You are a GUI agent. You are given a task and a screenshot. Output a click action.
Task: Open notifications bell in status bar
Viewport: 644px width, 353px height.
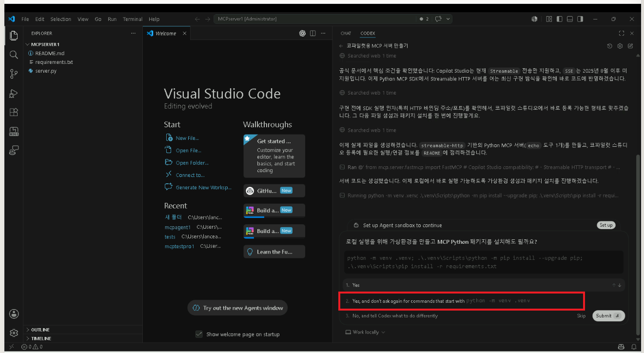pos(634,347)
